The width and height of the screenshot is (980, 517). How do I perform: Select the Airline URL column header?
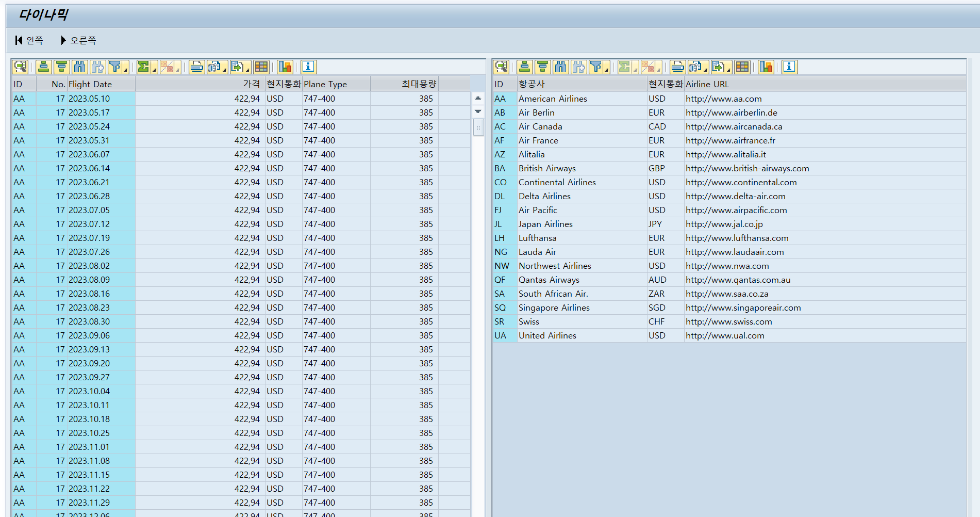(x=825, y=84)
